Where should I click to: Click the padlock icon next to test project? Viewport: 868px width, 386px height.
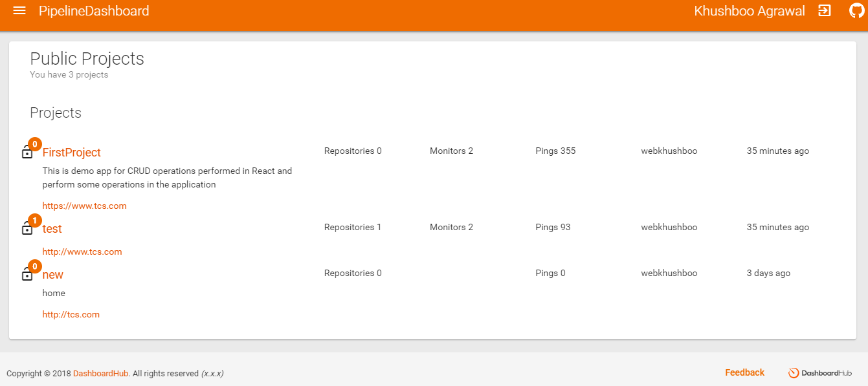(27, 229)
